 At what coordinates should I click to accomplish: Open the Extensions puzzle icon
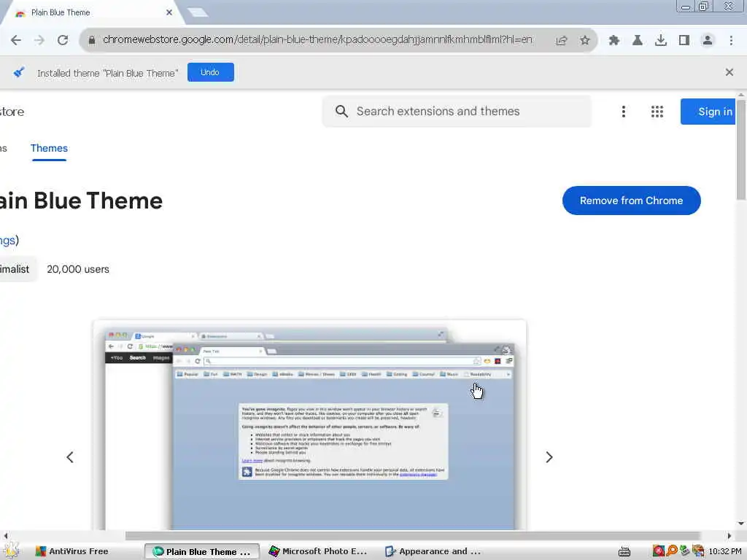coord(614,41)
